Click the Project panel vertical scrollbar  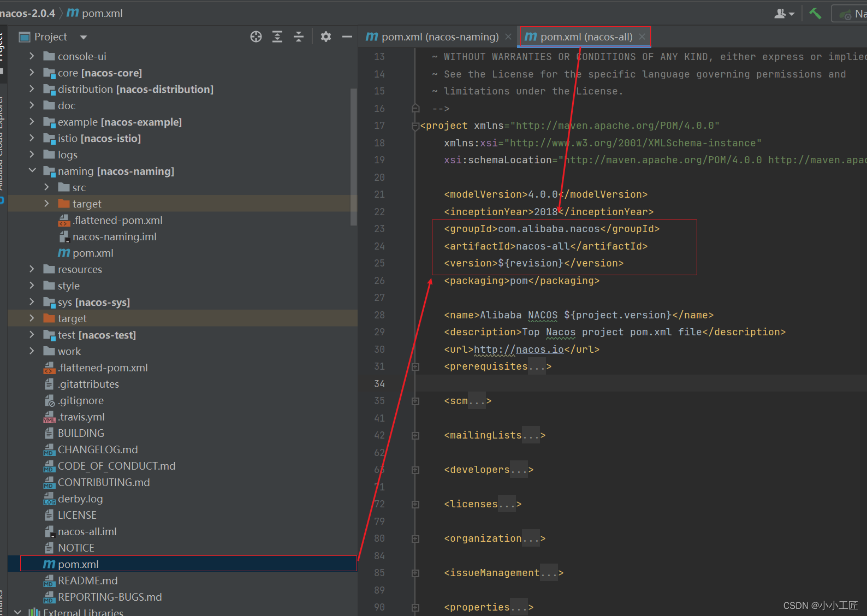point(354,157)
